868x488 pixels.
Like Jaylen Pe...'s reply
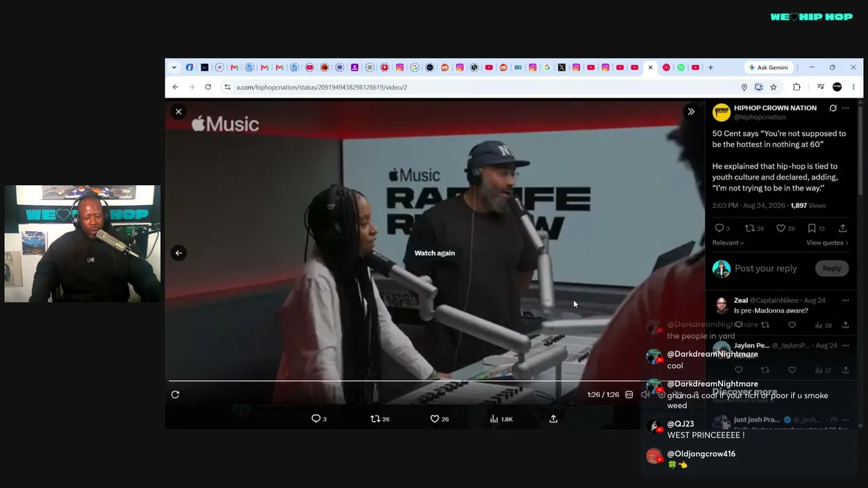pyautogui.click(x=792, y=370)
